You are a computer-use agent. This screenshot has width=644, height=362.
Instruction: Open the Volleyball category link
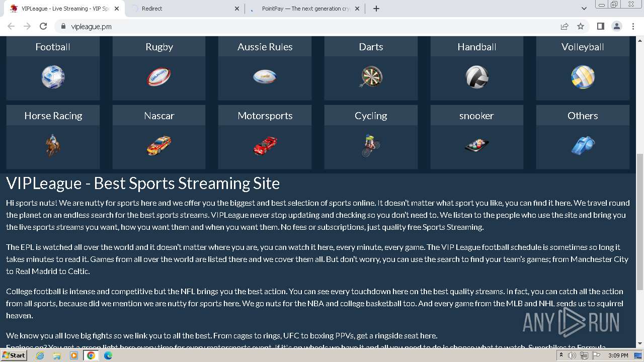point(583,47)
